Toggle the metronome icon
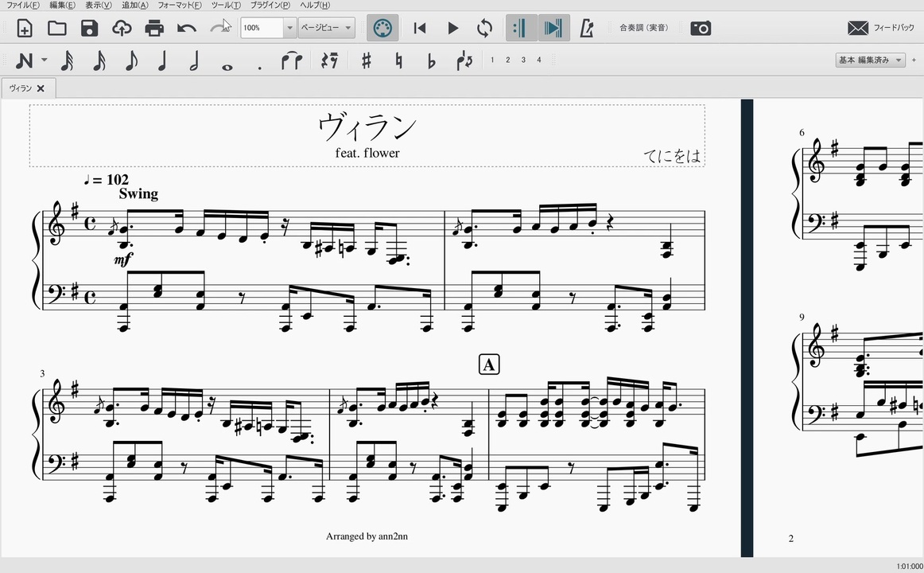Image resolution: width=924 pixels, height=573 pixels. (586, 28)
